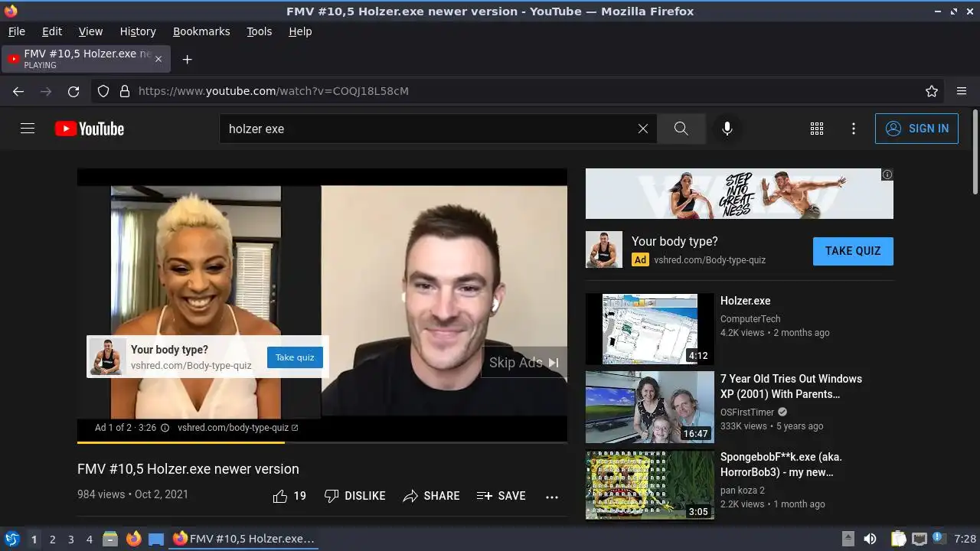This screenshot has width=980, height=551.
Task: Go to YouTube home via logo
Action: point(90,129)
